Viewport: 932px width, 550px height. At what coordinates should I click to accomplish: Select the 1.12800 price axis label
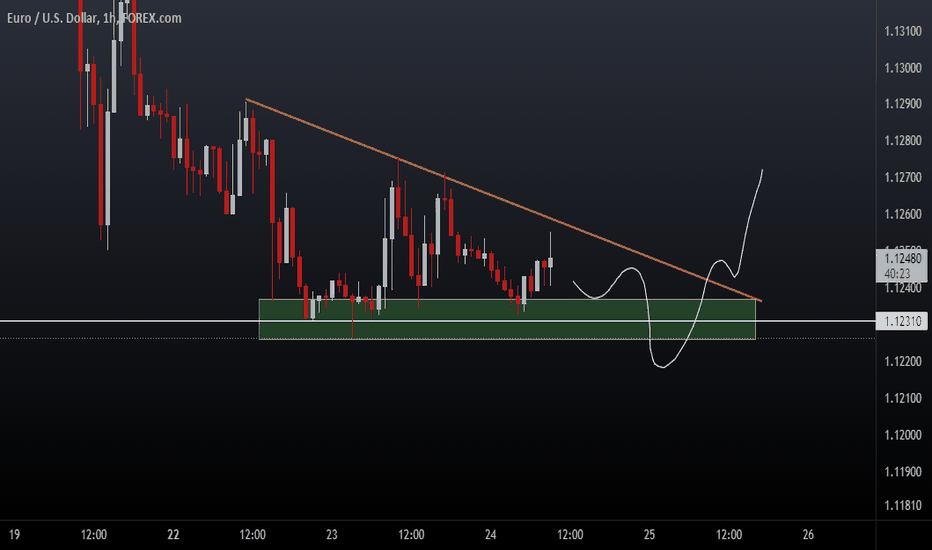[x=902, y=141]
